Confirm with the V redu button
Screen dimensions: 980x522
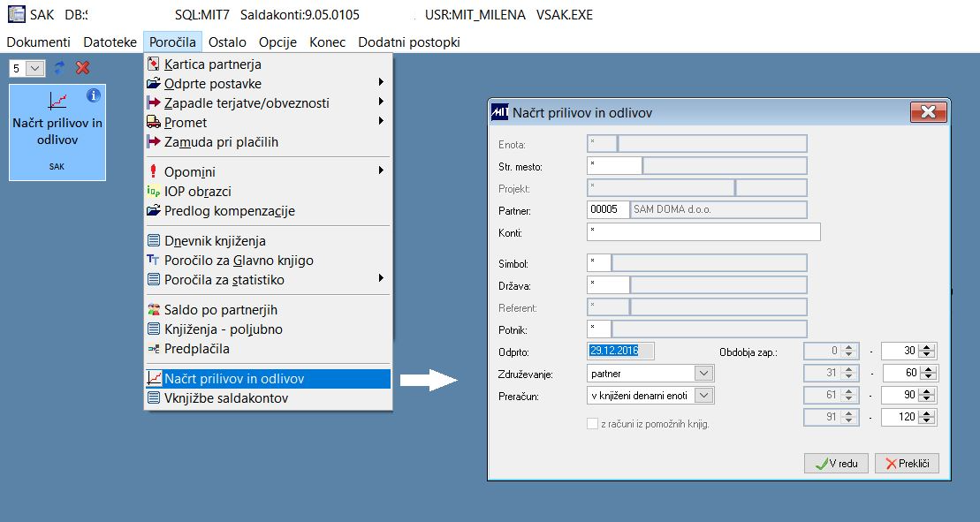click(x=836, y=464)
